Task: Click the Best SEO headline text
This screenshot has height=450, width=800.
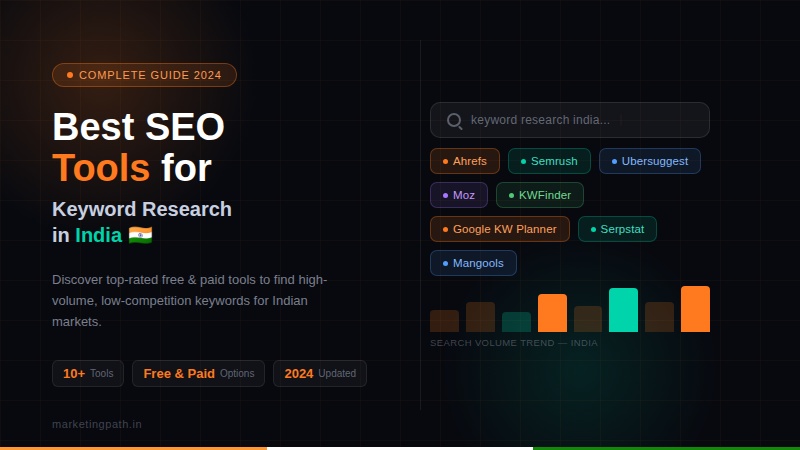Action: click(138, 127)
